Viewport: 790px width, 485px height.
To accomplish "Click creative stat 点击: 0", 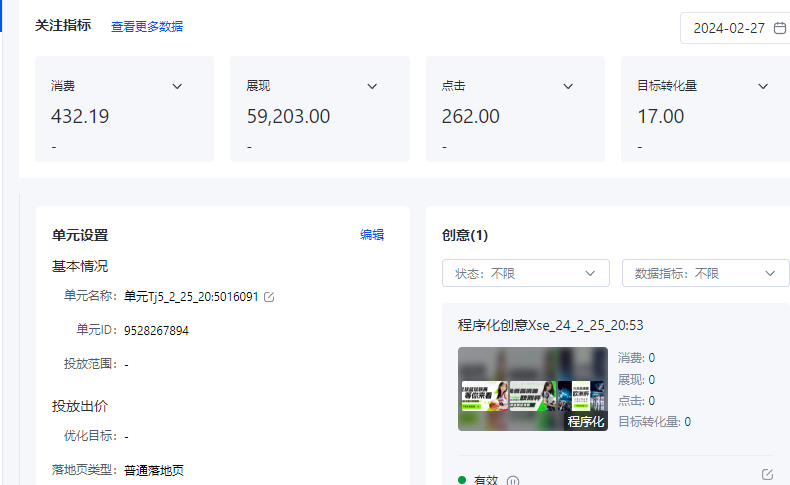I will point(636,400).
